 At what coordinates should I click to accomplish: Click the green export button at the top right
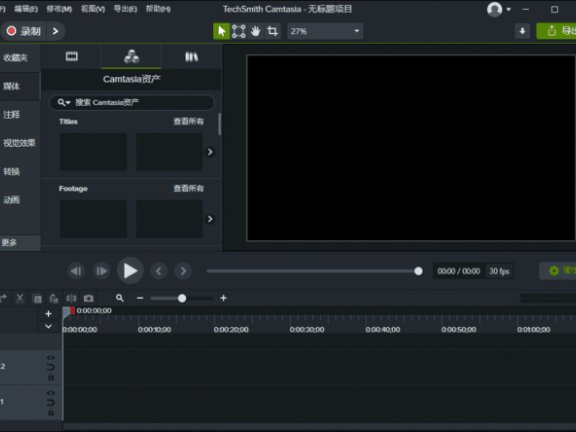point(557,31)
